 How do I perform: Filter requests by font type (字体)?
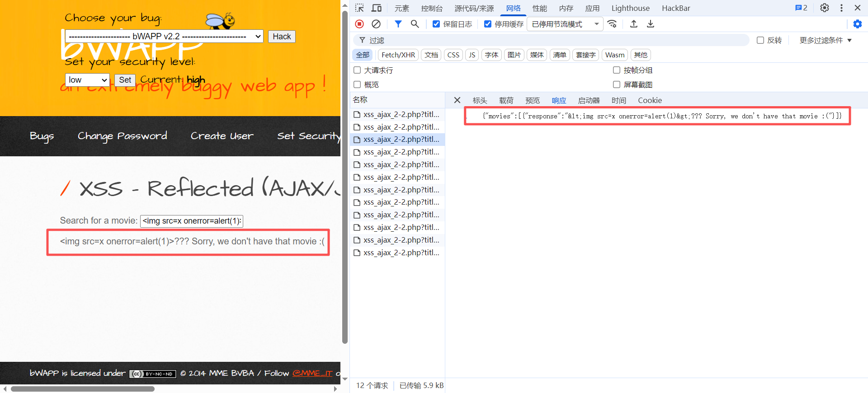491,55
